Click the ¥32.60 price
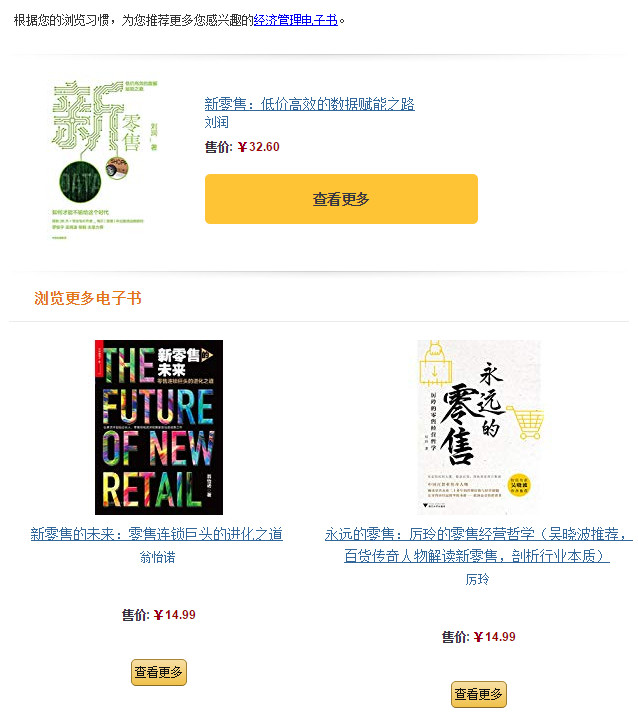This screenshot has width=638, height=723. 259,147
